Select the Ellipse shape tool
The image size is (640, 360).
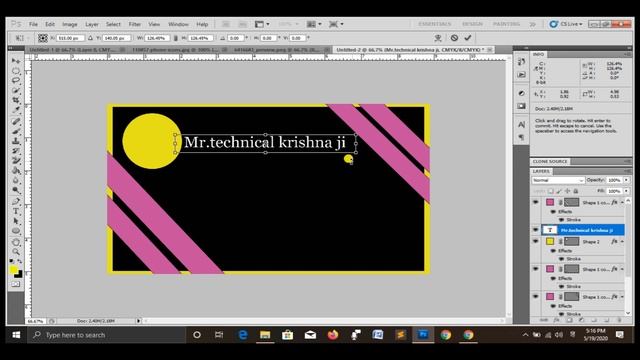(x=16, y=231)
